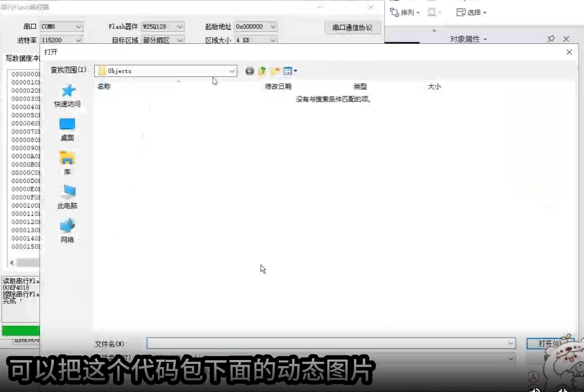This screenshot has width=584, height=392.
Task: Open the view menu icon in the dialog toolbar
Action: tap(290, 71)
